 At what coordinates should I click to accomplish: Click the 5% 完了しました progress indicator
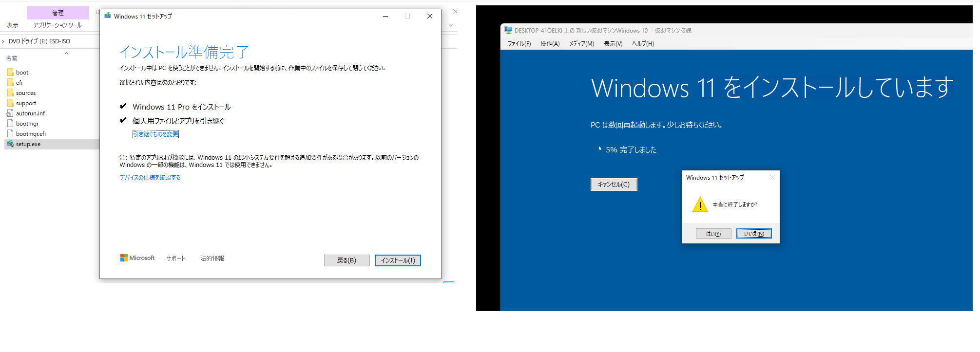631,150
